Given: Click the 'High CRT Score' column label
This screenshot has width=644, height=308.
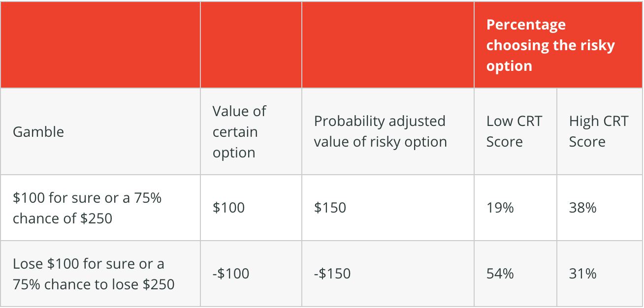Looking at the screenshot, I should [x=600, y=131].
